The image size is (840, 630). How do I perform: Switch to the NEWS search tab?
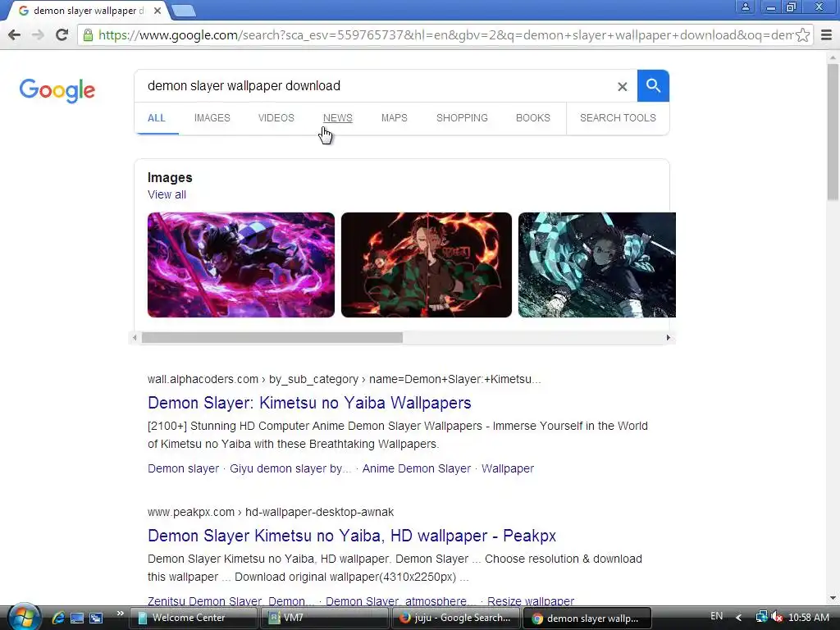[337, 118]
